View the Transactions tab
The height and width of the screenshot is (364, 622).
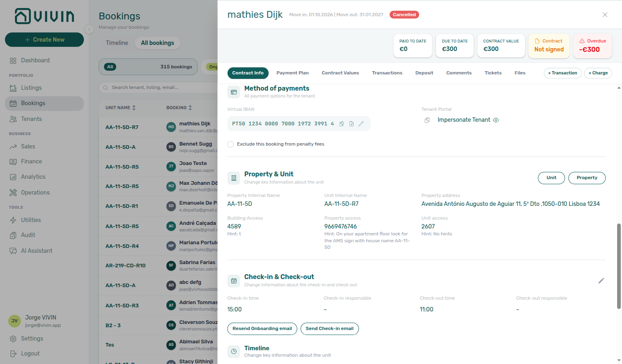click(387, 73)
